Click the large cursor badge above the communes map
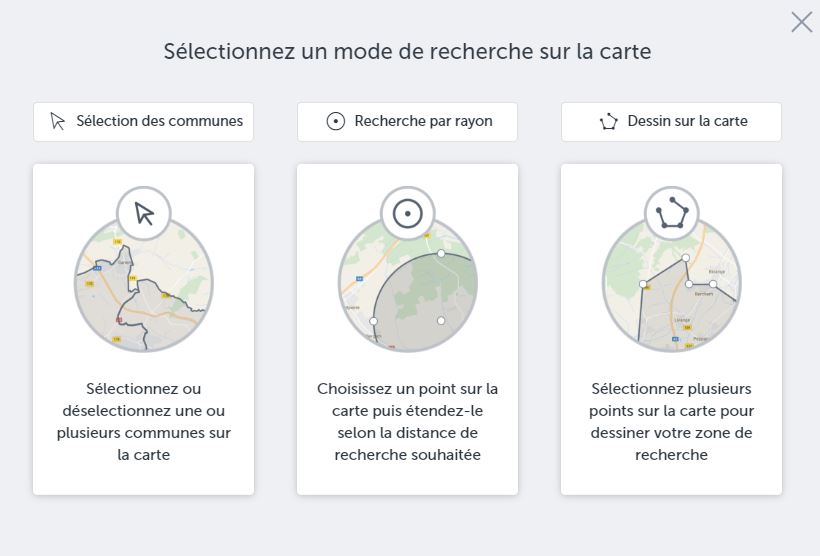 coord(144,213)
